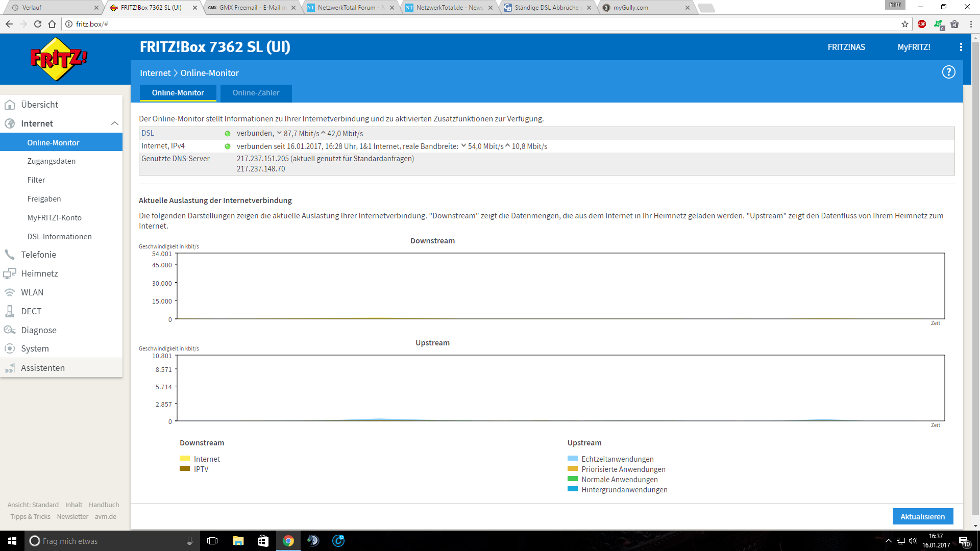Expand Heimnetz sidebar section
The width and height of the screenshot is (980, 551).
[39, 273]
